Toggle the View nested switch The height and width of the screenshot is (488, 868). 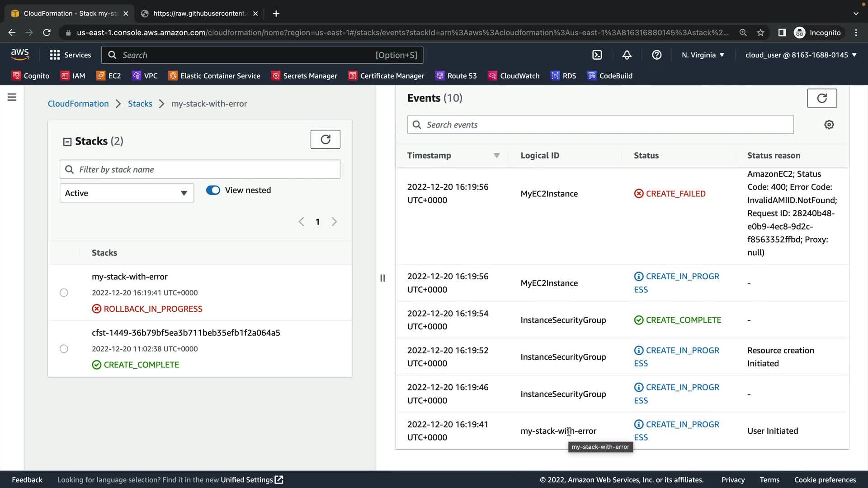click(x=213, y=190)
